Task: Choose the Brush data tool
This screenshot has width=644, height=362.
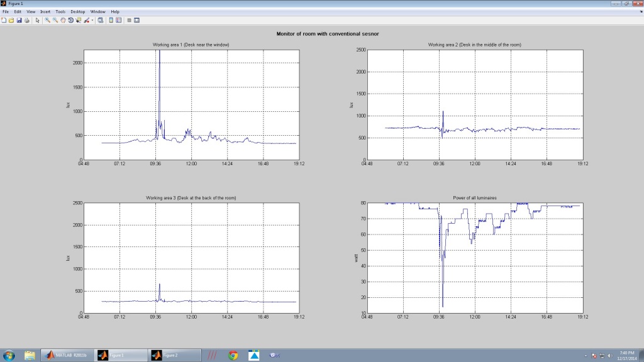Action: click(x=86, y=20)
